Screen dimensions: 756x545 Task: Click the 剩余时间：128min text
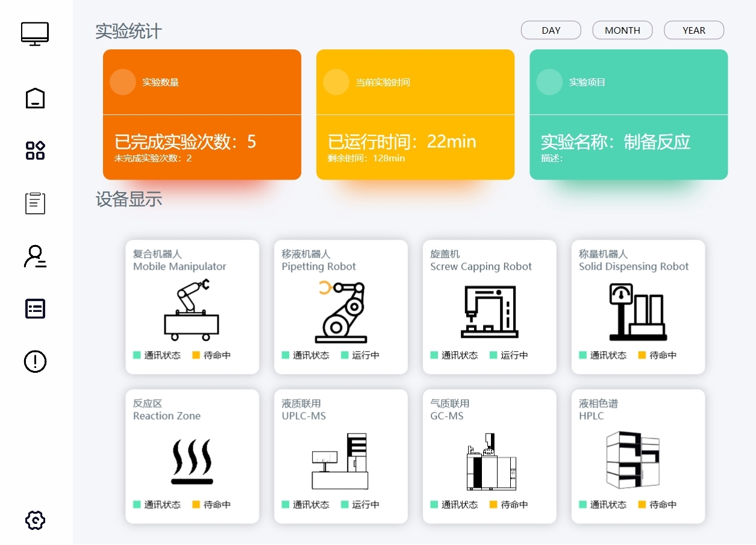[366, 158]
